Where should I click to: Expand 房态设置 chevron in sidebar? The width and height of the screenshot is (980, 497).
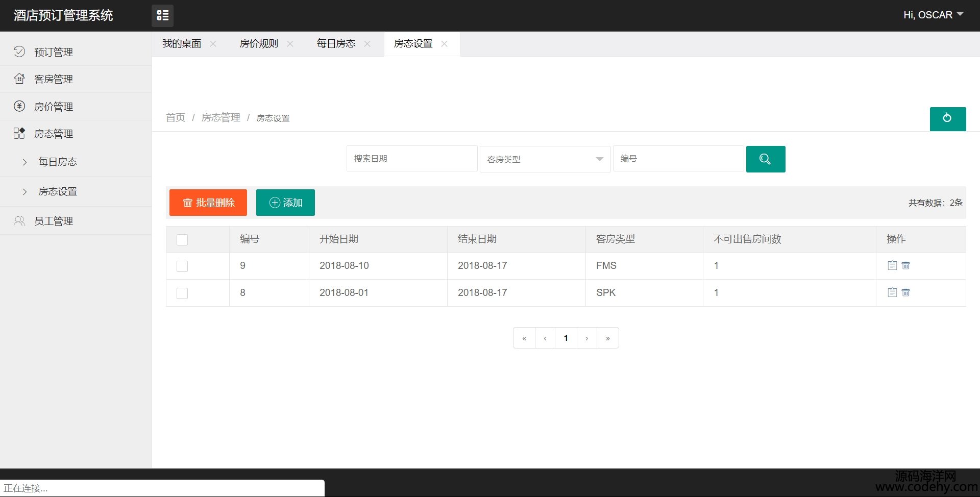point(24,192)
